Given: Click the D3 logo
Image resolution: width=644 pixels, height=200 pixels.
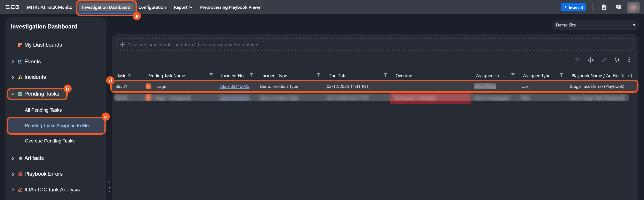Looking at the screenshot, I should click(x=12, y=7).
